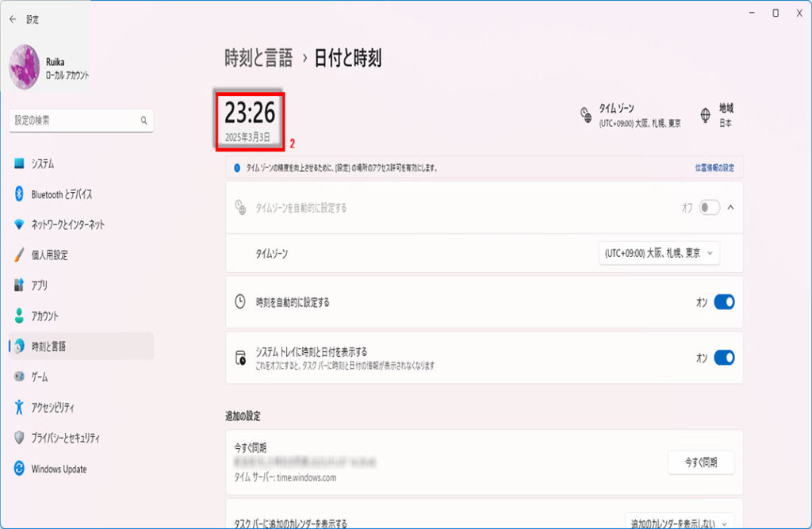
Task: Open the 位置情報の設定 link
Action: coord(714,168)
